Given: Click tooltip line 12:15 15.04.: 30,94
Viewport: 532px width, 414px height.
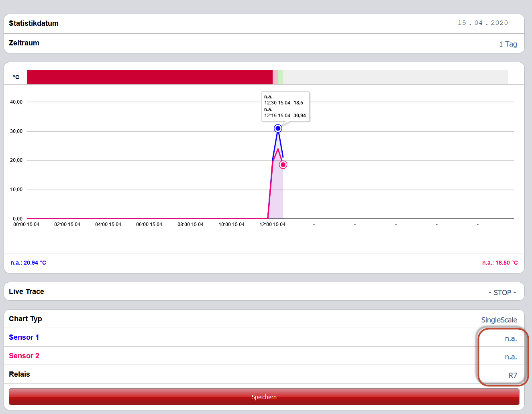Looking at the screenshot, I should coord(285,116).
